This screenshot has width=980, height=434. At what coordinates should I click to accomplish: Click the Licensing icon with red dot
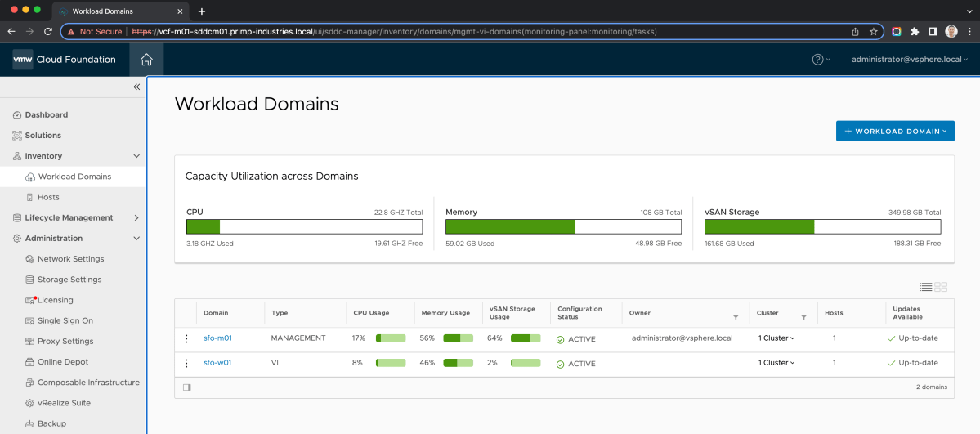[30, 300]
